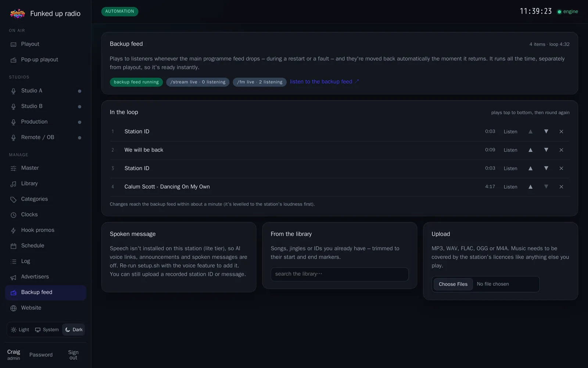Open the Website page

tap(46, 308)
